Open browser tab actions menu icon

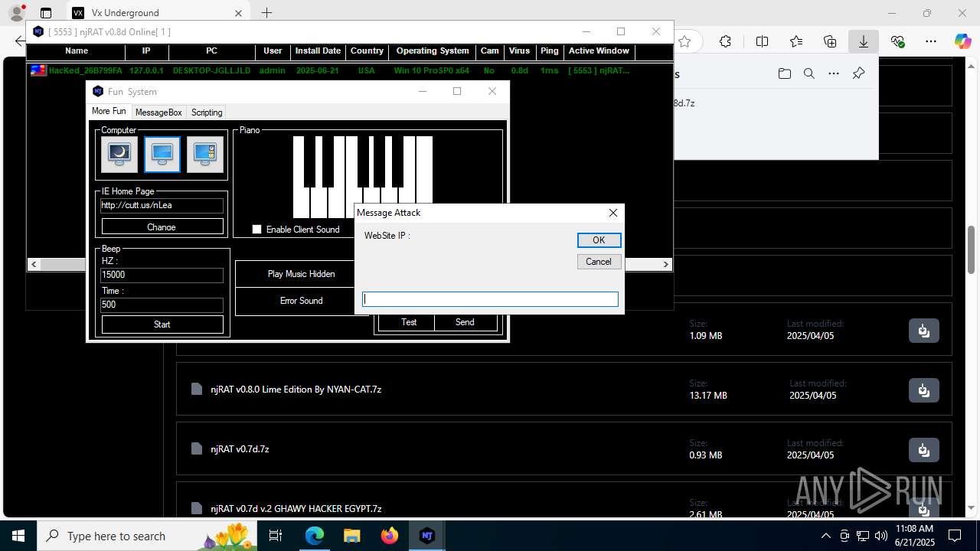tap(46, 13)
